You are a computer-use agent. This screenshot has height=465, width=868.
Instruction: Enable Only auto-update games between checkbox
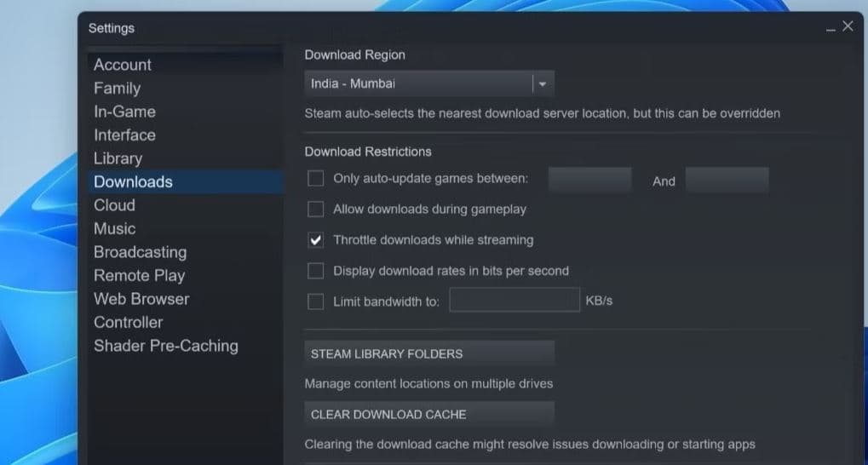pyautogui.click(x=315, y=178)
